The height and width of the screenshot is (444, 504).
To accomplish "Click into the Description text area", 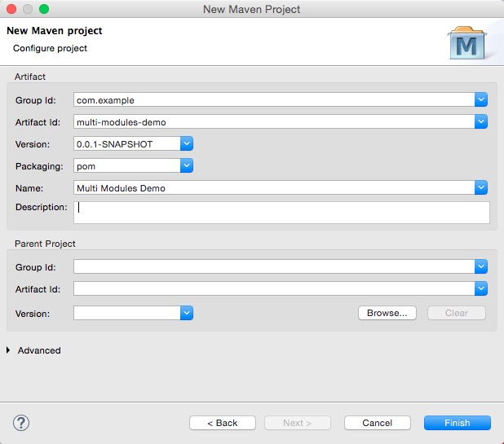I will pos(281,212).
